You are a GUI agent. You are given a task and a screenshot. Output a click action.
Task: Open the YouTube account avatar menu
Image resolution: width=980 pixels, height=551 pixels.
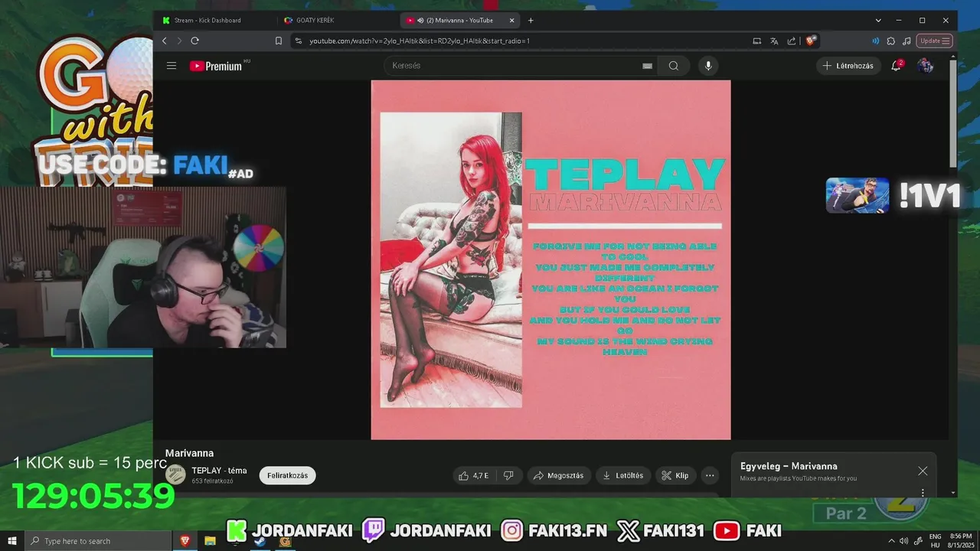926,66
